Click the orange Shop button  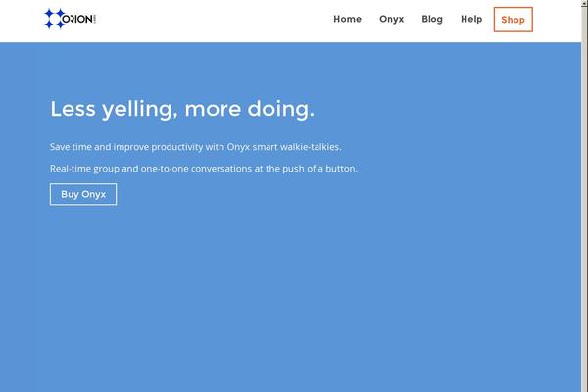click(x=513, y=20)
